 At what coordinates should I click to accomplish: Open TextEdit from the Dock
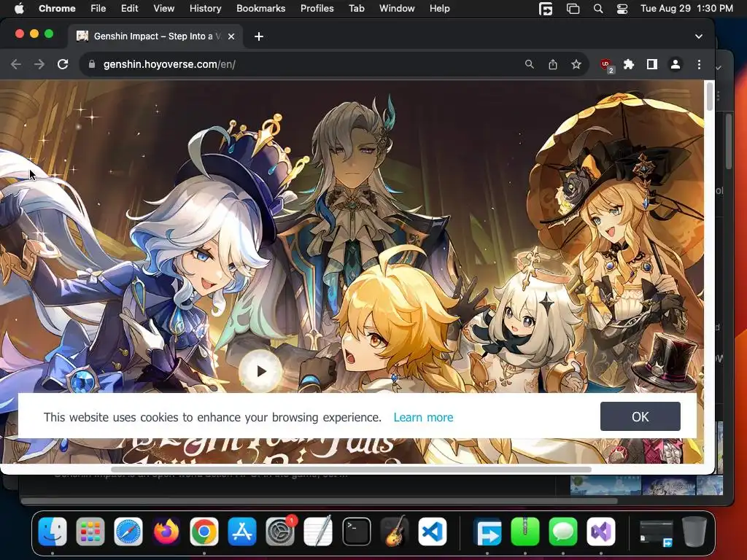pyautogui.click(x=318, y=532)
